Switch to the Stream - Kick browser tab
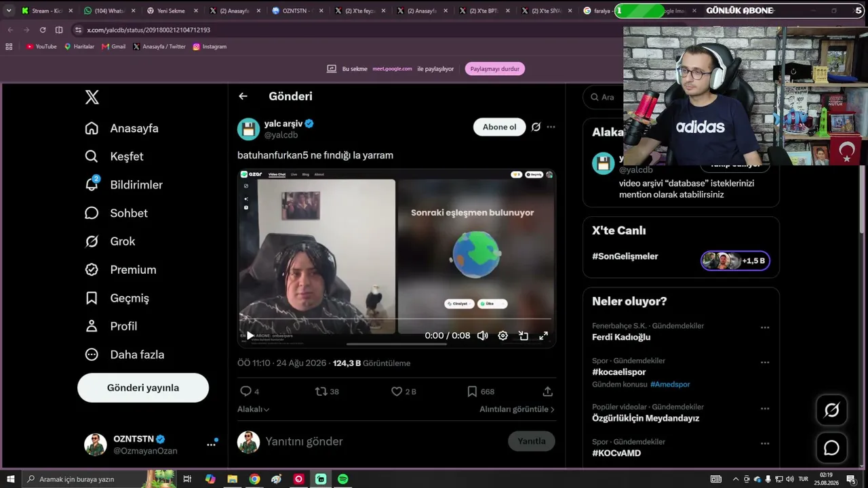The height and width of the screenshot is (488, 868). 46,11
